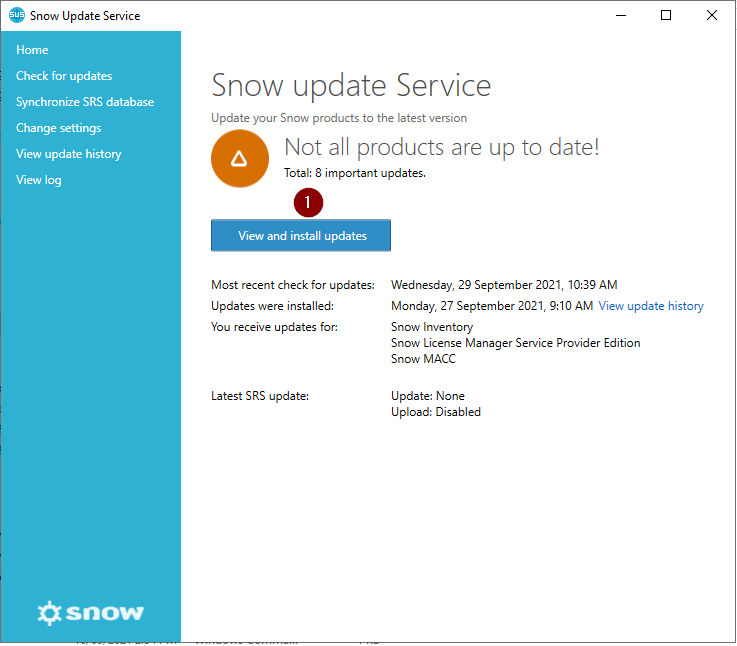Open View update history in sidebar

pos(69,154)
